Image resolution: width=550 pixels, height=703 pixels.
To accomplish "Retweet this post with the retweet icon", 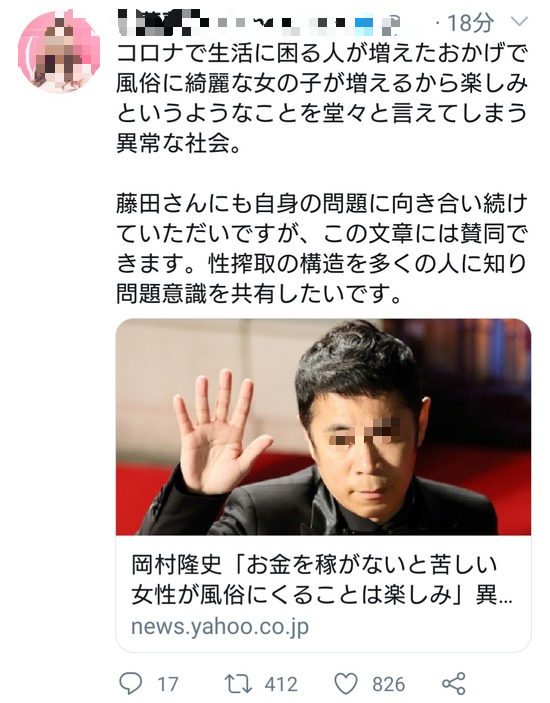I will [238, 684].
